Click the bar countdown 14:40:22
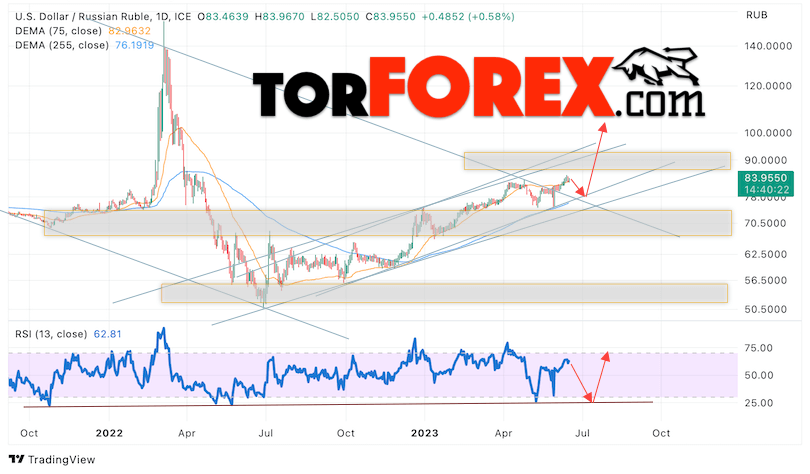 tap(767, 189)
